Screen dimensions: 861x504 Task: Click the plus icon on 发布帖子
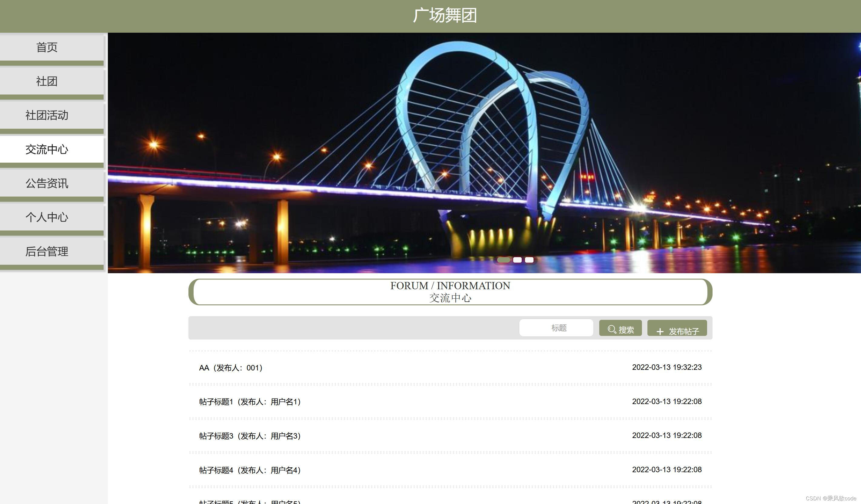coord(660,331)
